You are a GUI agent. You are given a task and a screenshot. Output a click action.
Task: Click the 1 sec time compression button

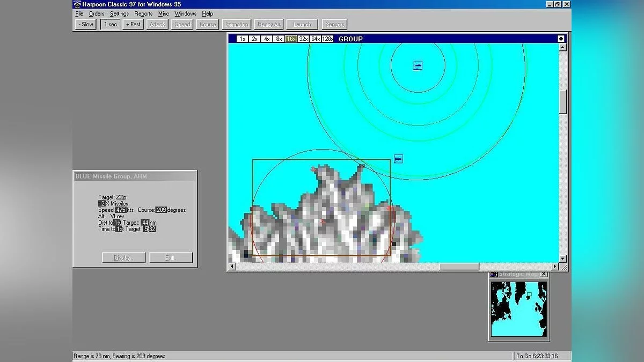click(x=110, y=24)
